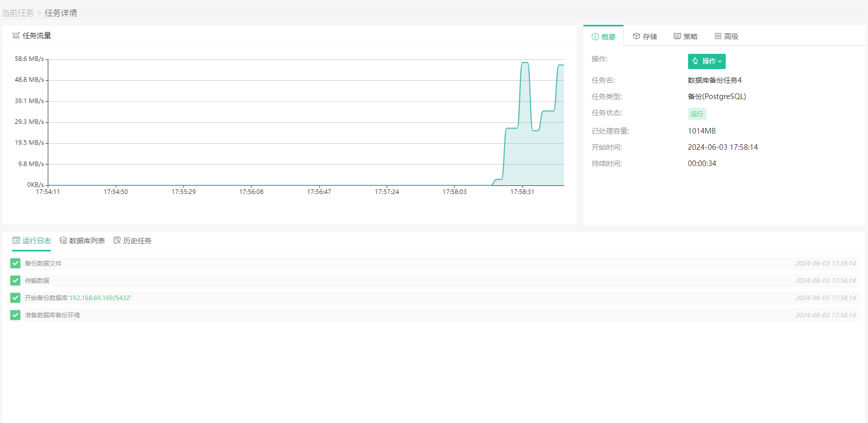
Task: Click the 任务流量 panel title
Action: [37, 36]
